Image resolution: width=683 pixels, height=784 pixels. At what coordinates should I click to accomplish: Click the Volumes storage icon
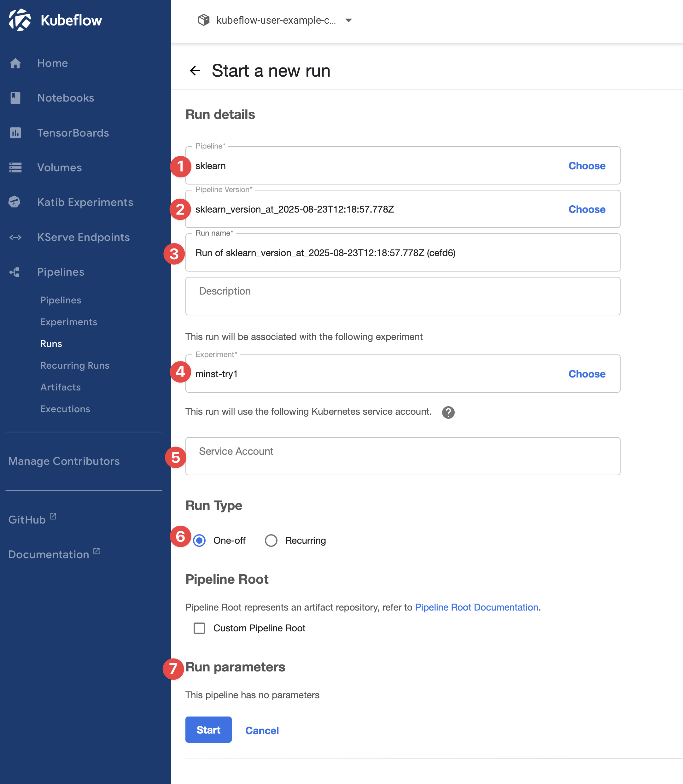15,168
